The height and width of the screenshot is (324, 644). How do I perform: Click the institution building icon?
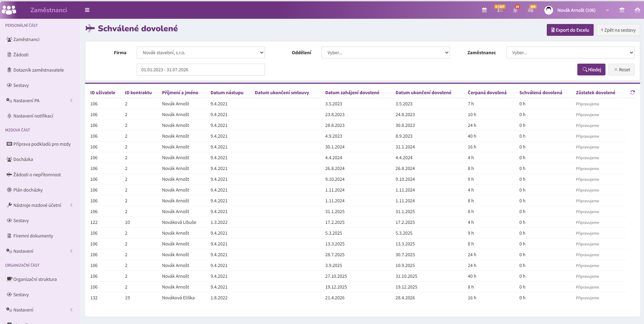[622, 10]
